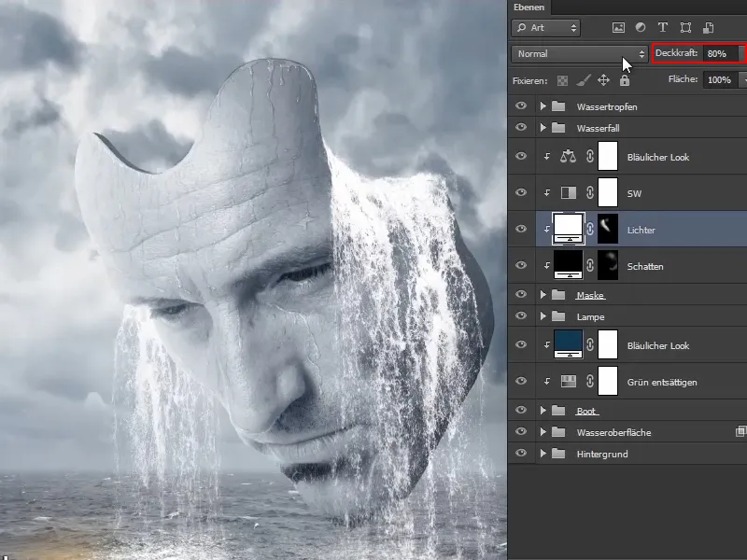Filter layers by shape layer icon

click(685, 28)
